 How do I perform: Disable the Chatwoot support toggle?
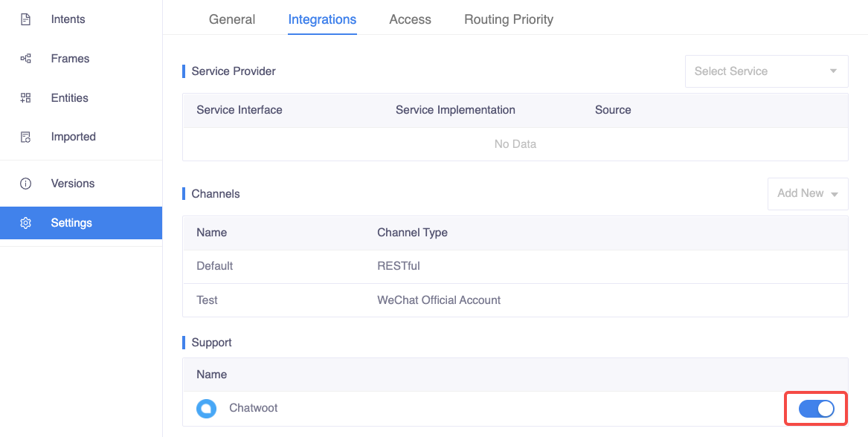[816, 409]
